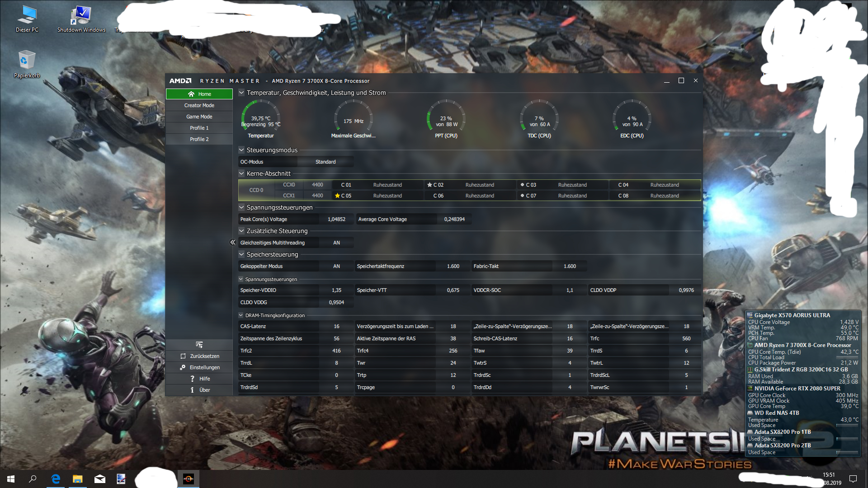
Task: Collapse the Kerne-Abschnitt section
Action: coord(241,174)
